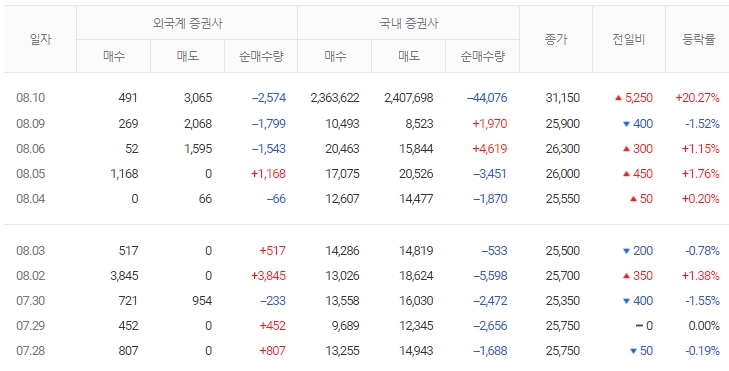Viewport: 729px width, 371px height.
Task: Select the 07.28 date cell
Action: pyautogui.click(x=31, y=351)
